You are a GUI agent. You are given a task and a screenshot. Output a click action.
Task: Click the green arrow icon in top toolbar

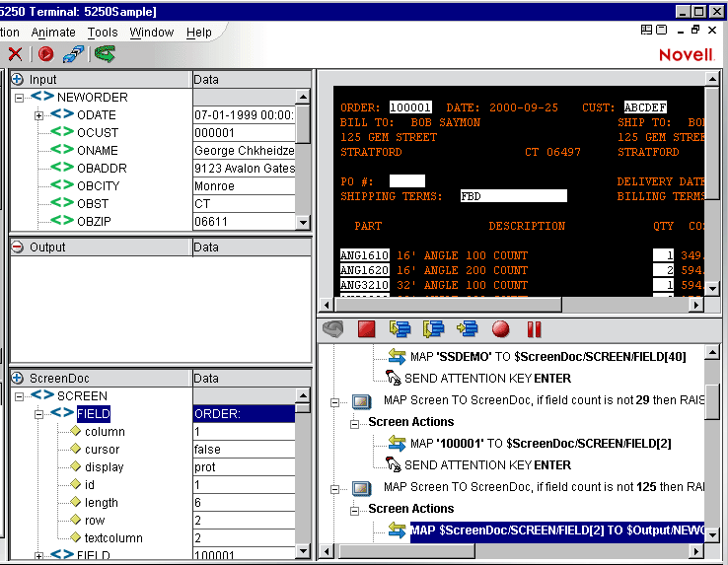point(105,54)
